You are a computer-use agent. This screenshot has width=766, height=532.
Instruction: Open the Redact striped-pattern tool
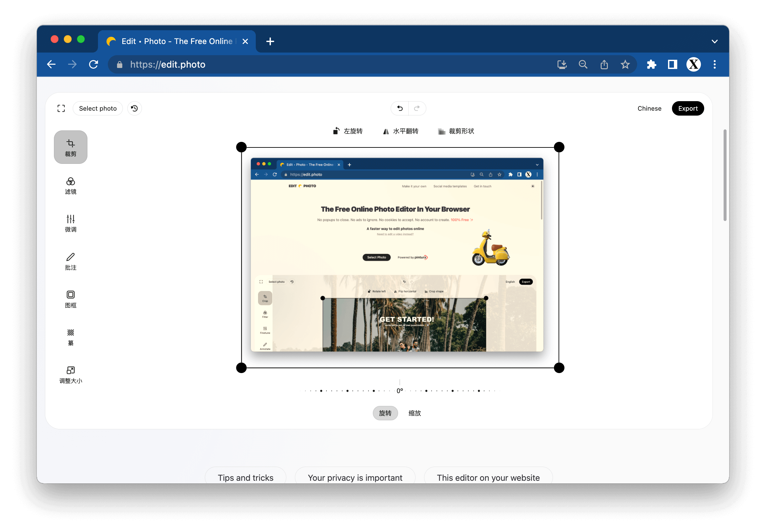point(70,337)
